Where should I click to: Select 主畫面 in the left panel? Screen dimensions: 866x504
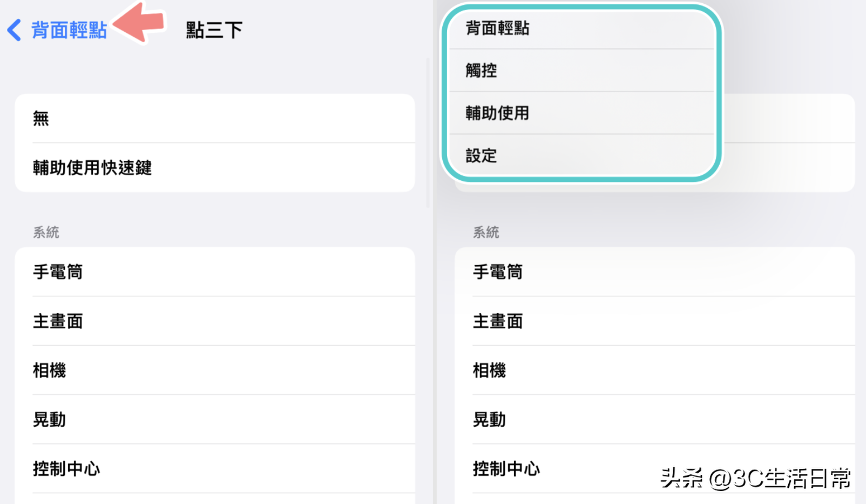pos(215,321)
